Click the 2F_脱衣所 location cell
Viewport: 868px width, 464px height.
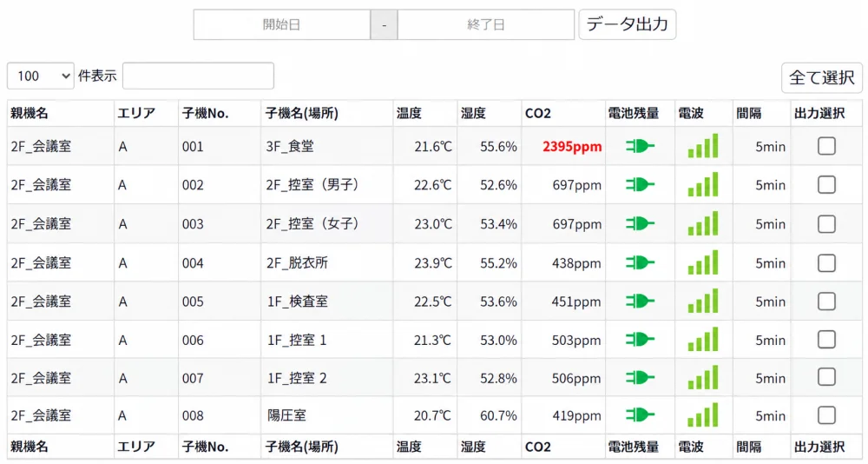[327, 262]
